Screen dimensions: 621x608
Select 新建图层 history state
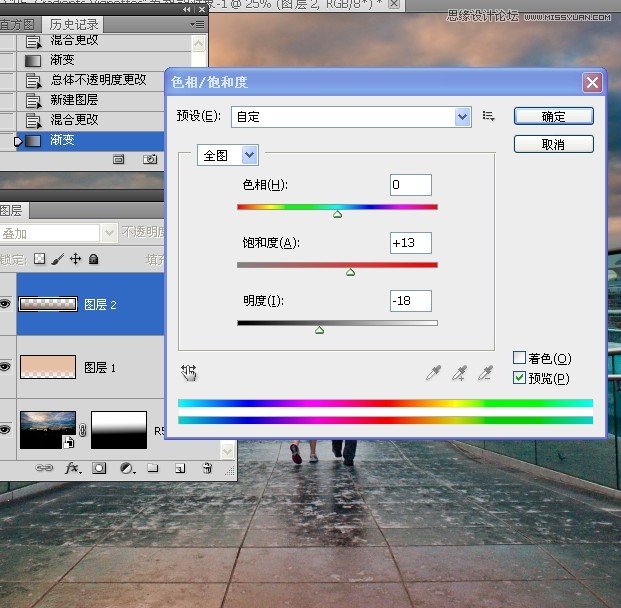click(74, 100)
